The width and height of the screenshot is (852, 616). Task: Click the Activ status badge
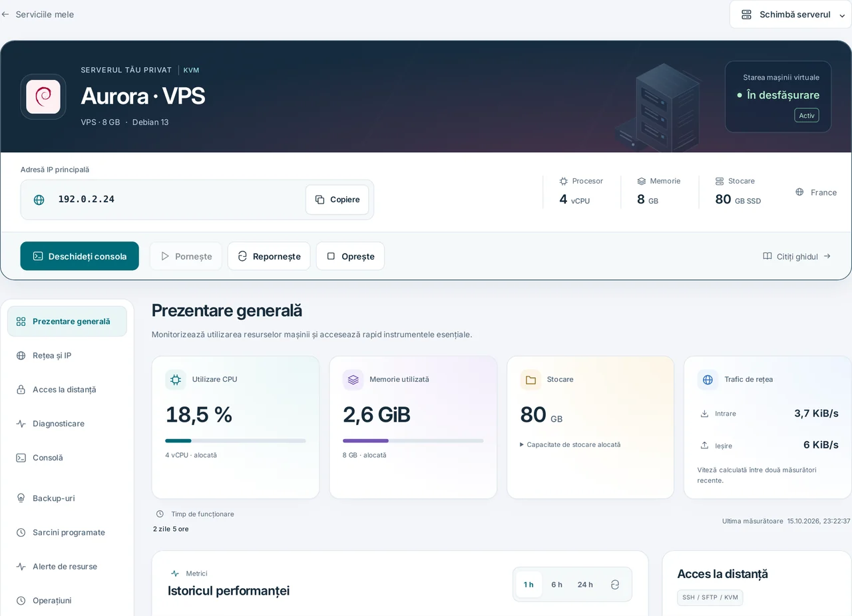tap(807, 116)
